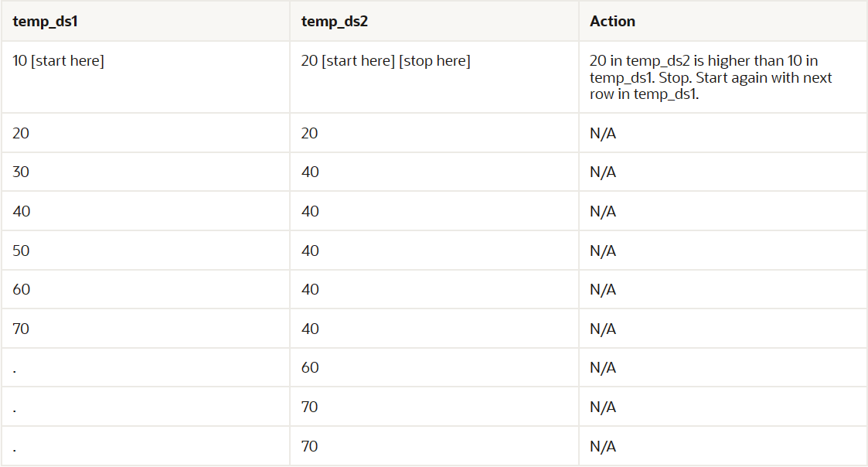Select value 30 in temp_ds1 column
Viewport: 868px width, 467px height.
tap(21, 172)
